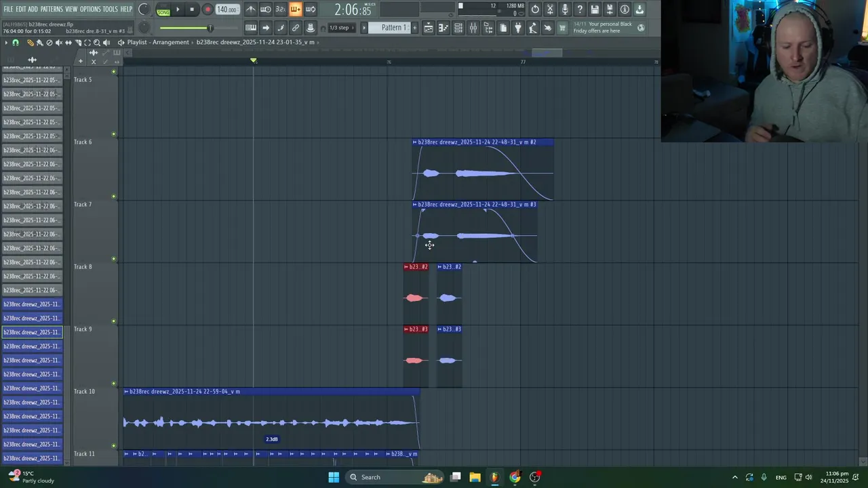This screenshot has height=488, width=868.
Task: Click the one-click audio recording microphone
Action: pos(565,9)
